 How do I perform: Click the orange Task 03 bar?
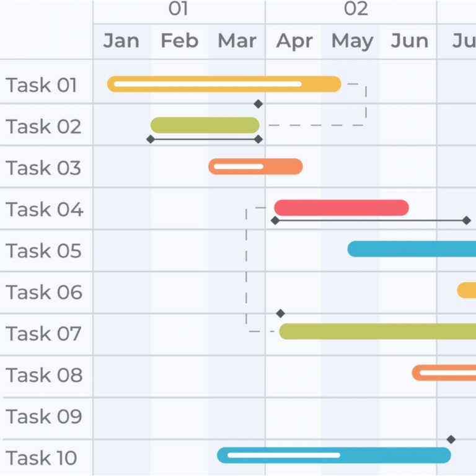pos(255,166)
